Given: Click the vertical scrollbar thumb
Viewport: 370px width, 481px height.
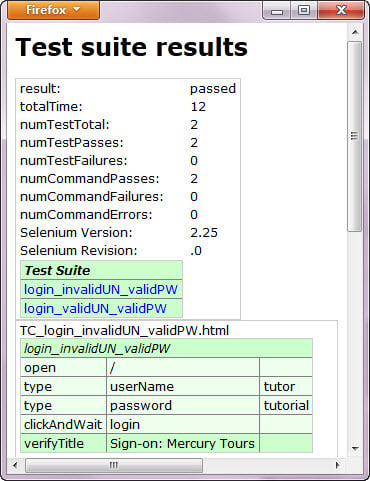Looking at the screenshot, I should pyautogui.click(x=355, y=136).
